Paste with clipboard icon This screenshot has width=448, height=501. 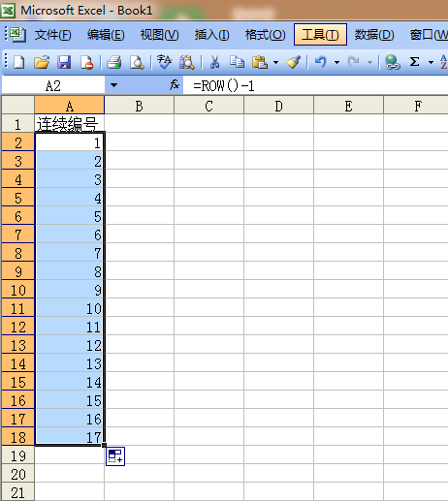pos(260,62)
